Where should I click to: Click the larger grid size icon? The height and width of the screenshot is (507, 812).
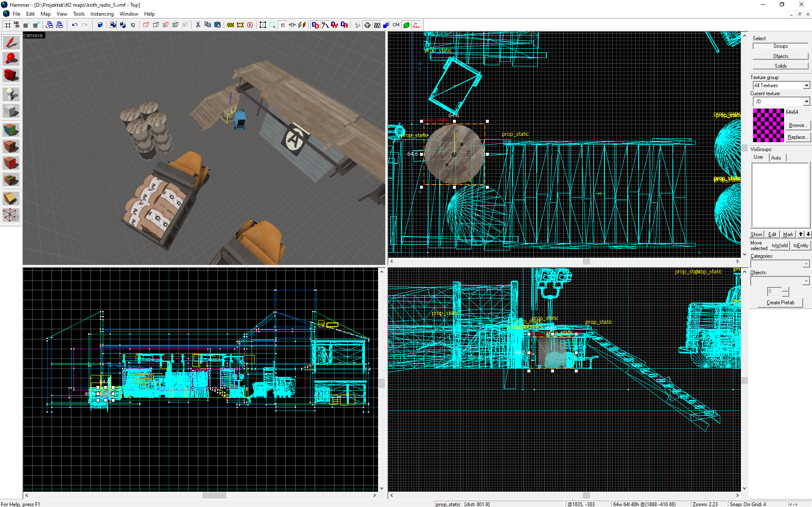coord(36,25)
